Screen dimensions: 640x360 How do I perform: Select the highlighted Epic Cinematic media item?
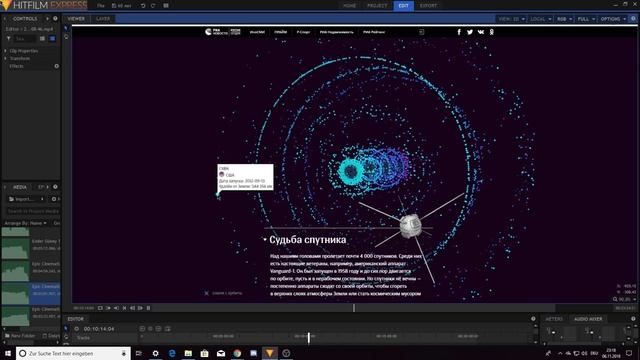pos(31,293)
